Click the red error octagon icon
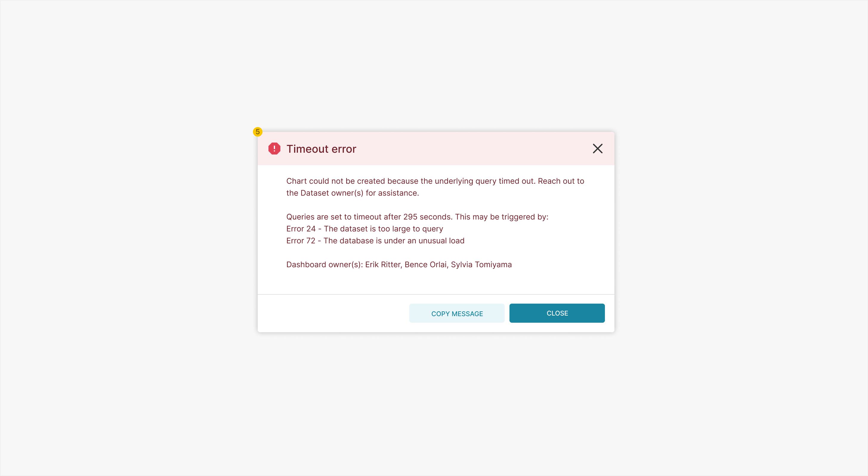This screenshot has width=868, height=476. point(274,149)
